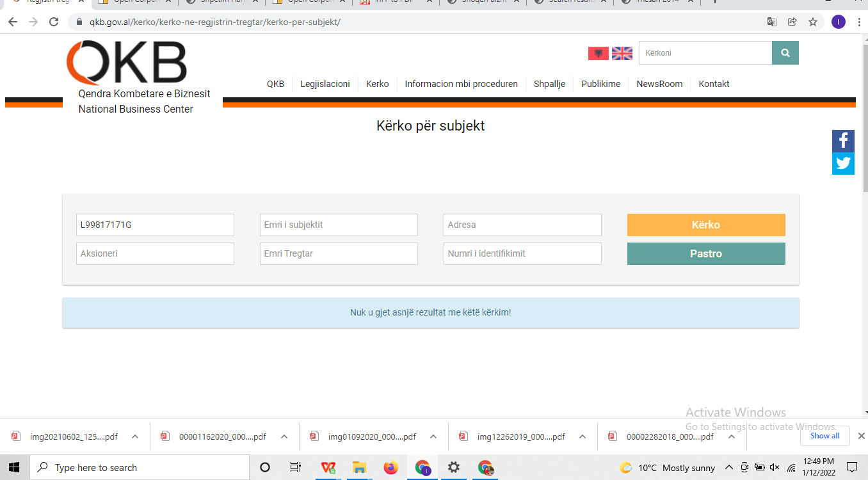The height and width of the screenshot is (480, 868).
Task: Switch language via the UK flag
Action: pos(622,53)
